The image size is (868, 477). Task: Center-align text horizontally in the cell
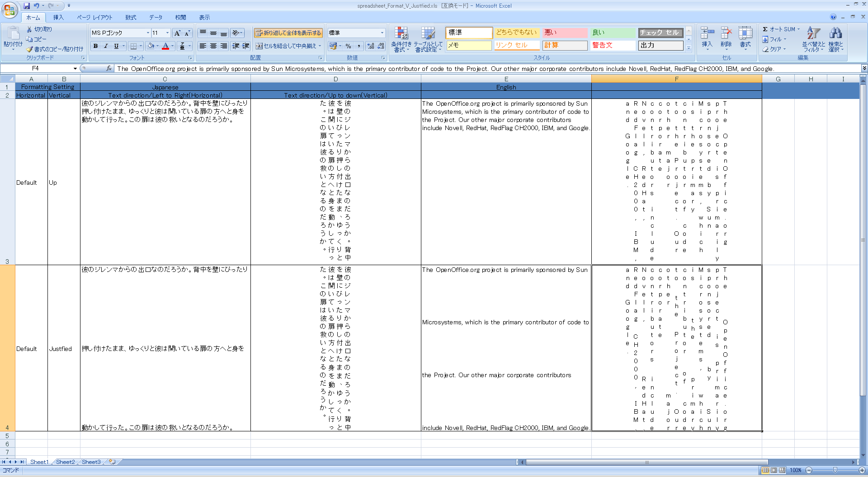click(x=213, y=46)
